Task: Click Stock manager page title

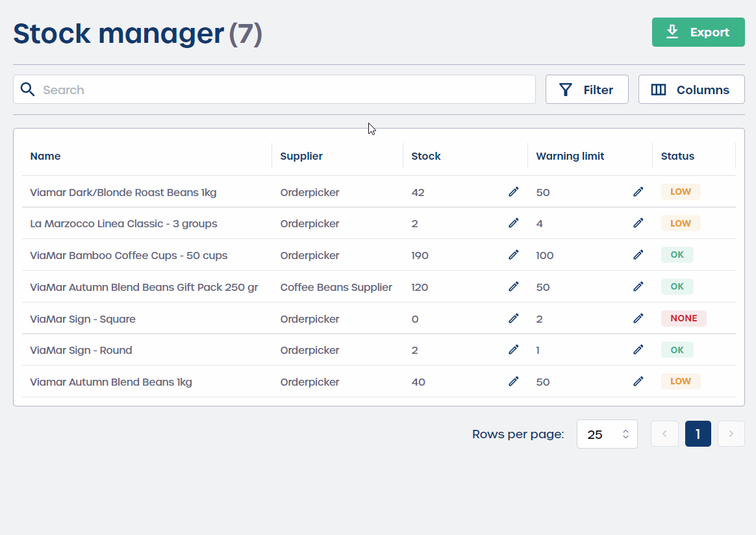Action: [119, 33]
